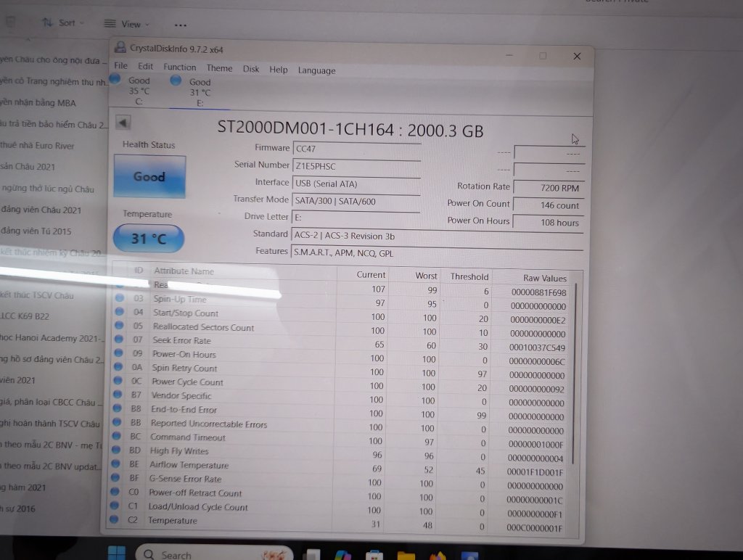The image size is (743, 560).
Task: Click the CrystalDiskInfo title bar app icon
Action: tap(120, 47)
